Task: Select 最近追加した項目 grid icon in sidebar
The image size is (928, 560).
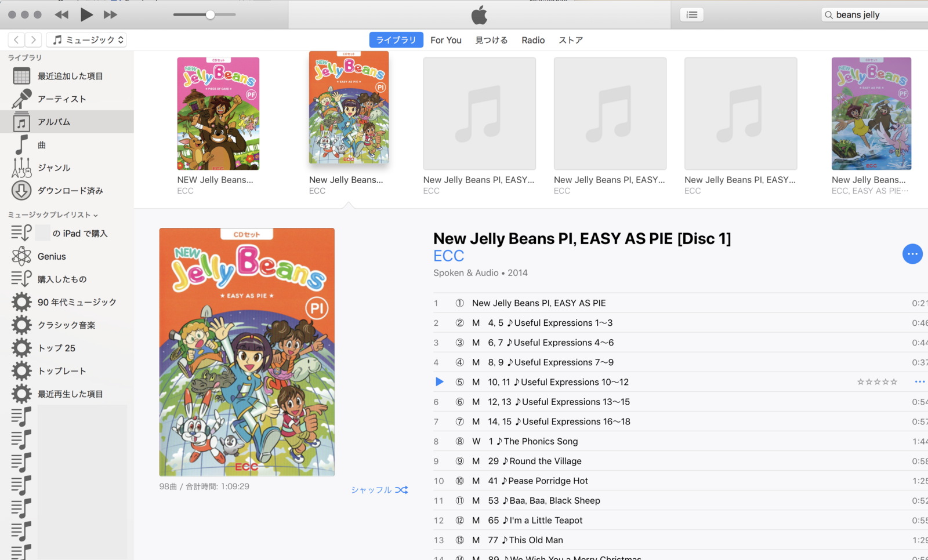Action: click(x=21, y=76)
